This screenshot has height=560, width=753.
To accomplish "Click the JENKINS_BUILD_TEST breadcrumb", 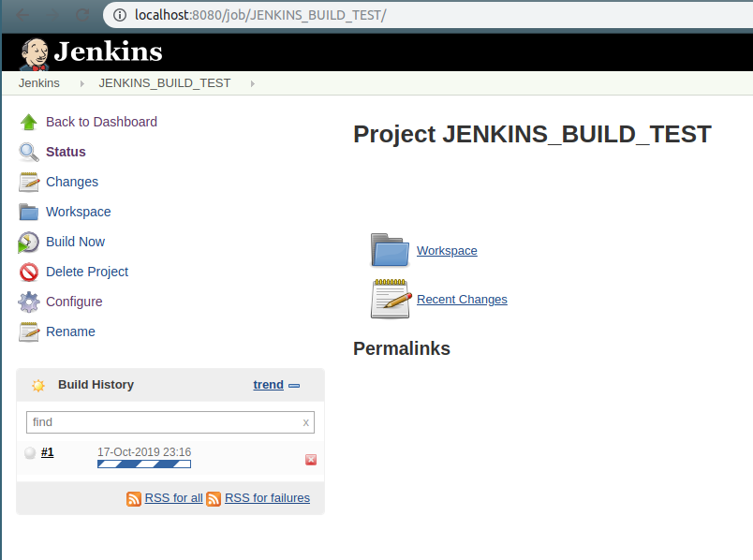I will coord(164,83).
